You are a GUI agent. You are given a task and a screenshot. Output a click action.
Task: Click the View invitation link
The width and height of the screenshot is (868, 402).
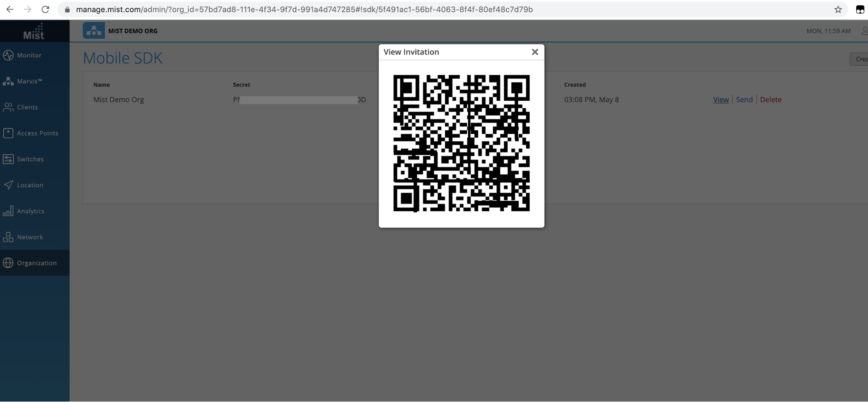(x=721, y=100)
